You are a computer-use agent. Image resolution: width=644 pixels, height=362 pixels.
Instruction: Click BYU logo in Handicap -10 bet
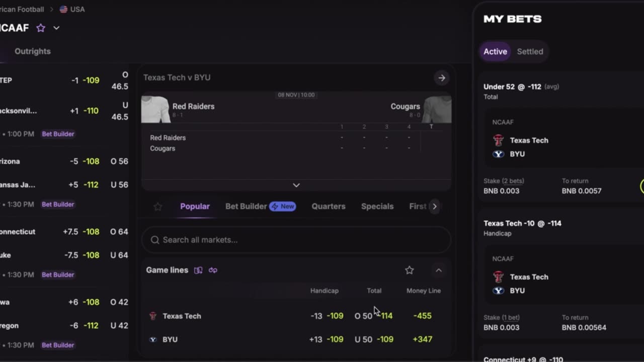(498, 291)
